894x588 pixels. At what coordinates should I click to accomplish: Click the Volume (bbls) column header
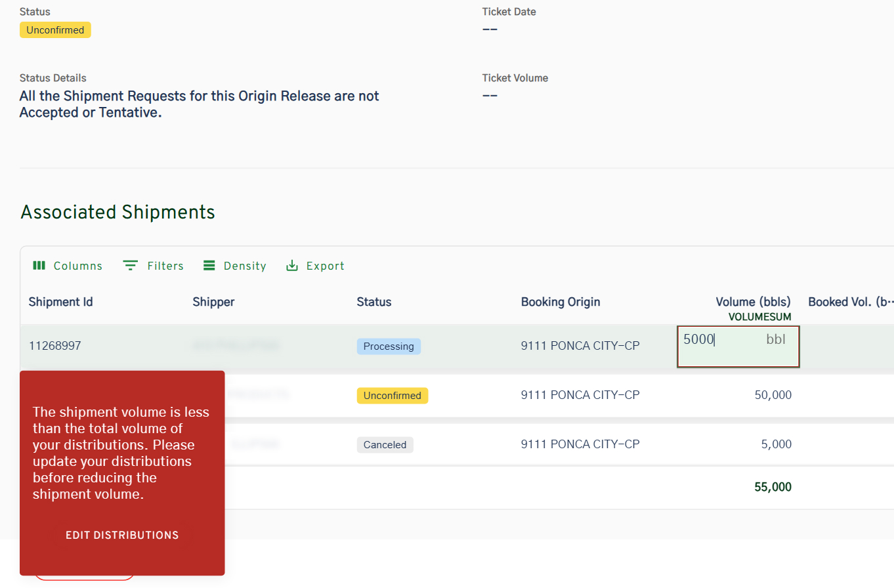[753, 302]
